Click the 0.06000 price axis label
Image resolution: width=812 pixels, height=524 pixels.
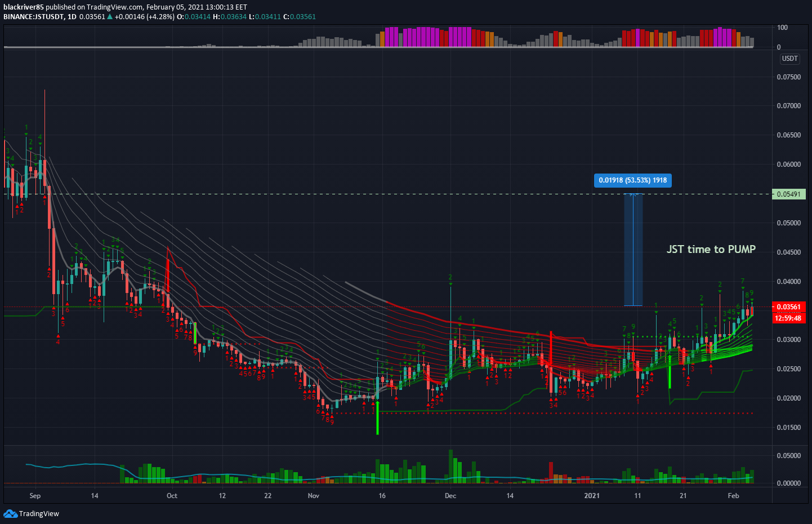(788, 165)
